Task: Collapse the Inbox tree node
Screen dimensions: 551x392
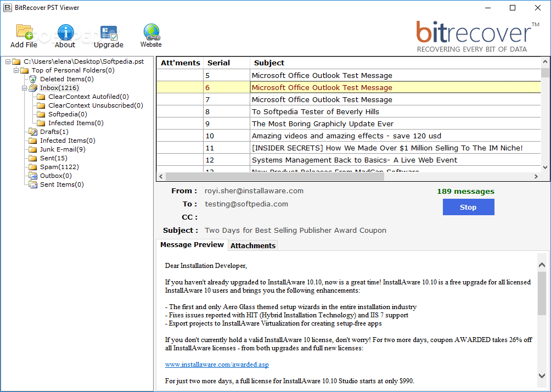Action: [x=25, y=88]
